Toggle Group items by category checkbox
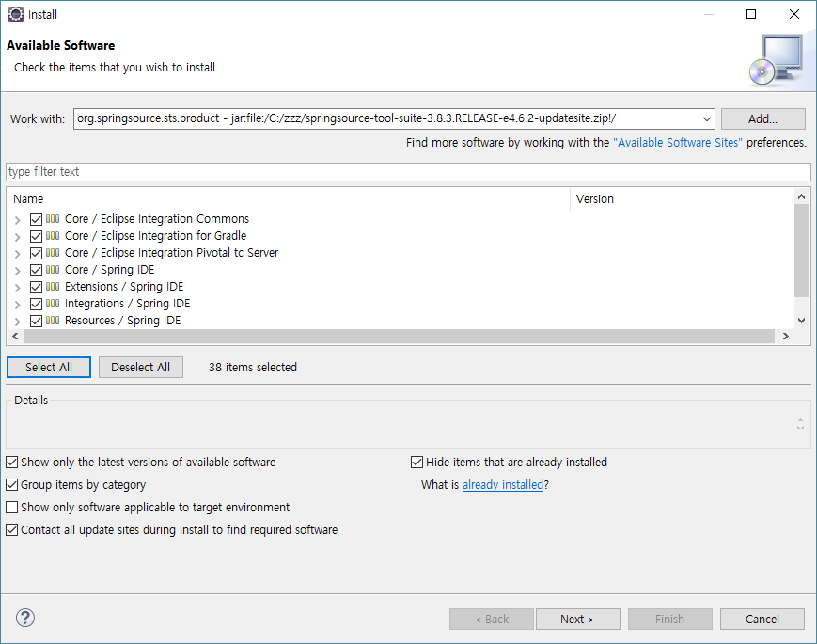Image resolution: width=817 pixels, height=644 pixels. (11, 484)
